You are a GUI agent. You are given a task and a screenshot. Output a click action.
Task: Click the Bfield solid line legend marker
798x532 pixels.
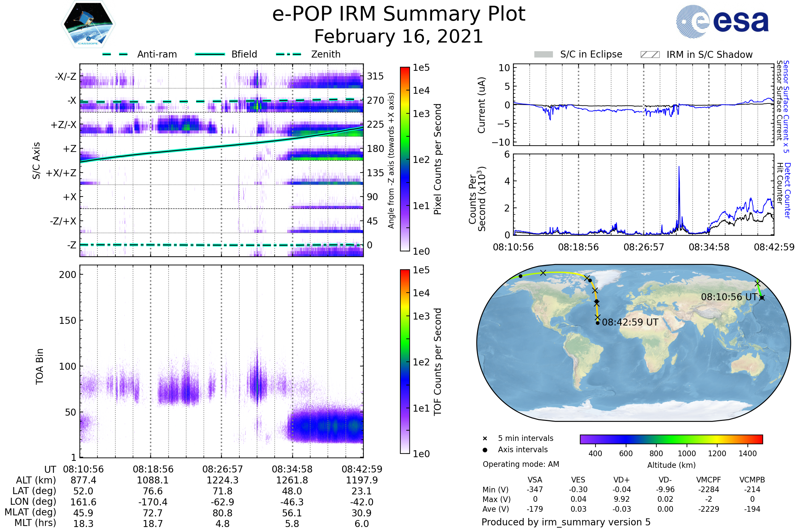210,54
